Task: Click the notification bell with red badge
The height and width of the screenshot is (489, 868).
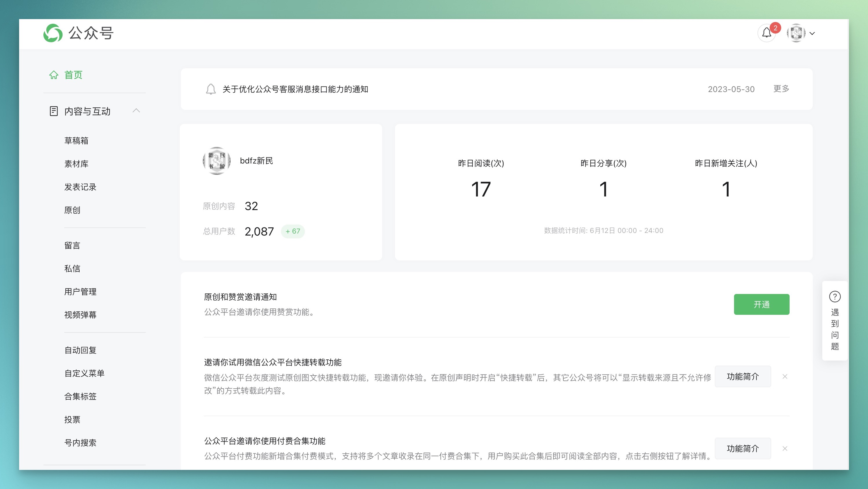Action: pyautogui.click(x=766, y=33)
